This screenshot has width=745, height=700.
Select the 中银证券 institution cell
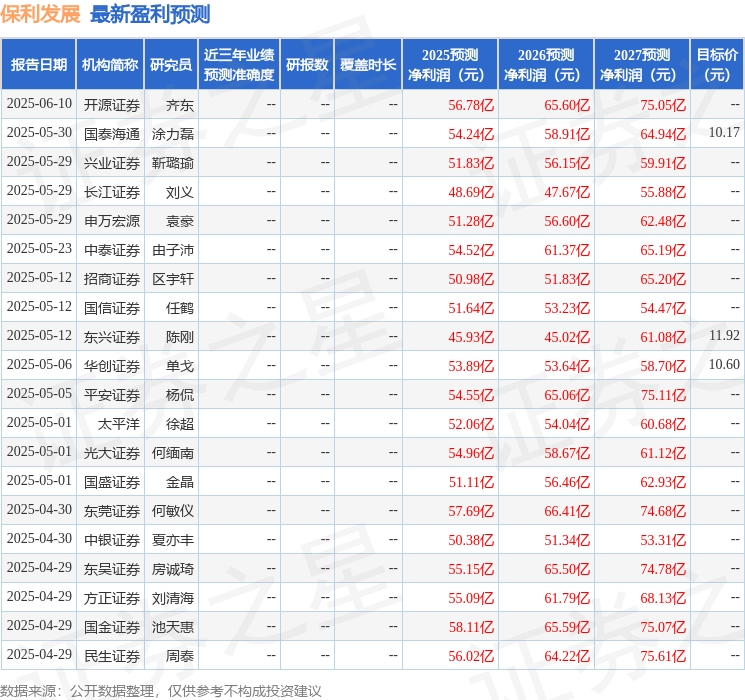(x=112, y=540)
